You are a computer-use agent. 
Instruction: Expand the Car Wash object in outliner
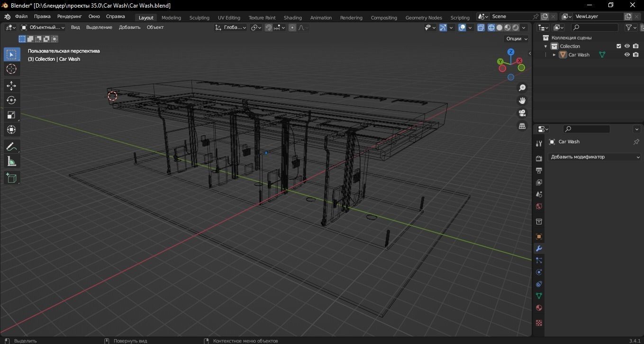point(554,55)
